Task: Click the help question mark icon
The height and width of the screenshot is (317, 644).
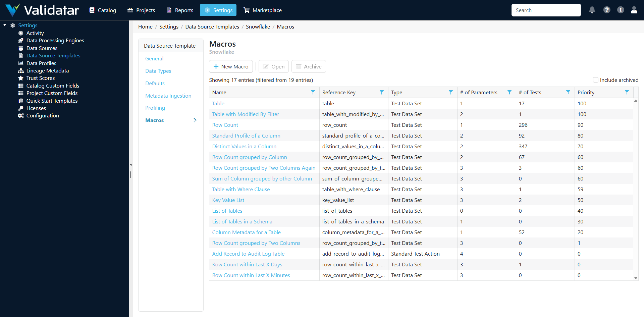Action: tap(606, 10)
